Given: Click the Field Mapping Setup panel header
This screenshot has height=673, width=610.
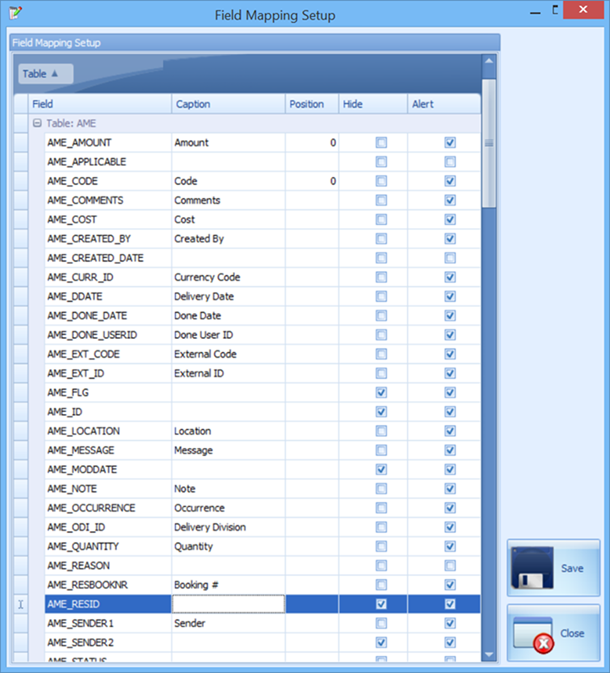Looking at the screenshot, I should [x=255, y=42].
